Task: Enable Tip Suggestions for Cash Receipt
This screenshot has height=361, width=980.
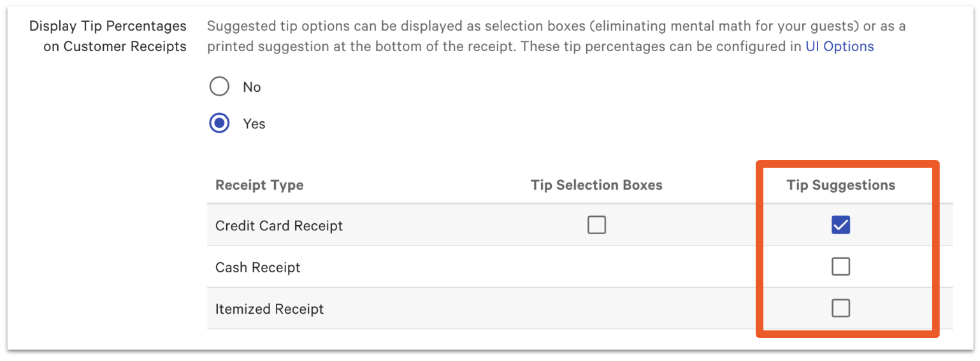Action: click(840, 267)
